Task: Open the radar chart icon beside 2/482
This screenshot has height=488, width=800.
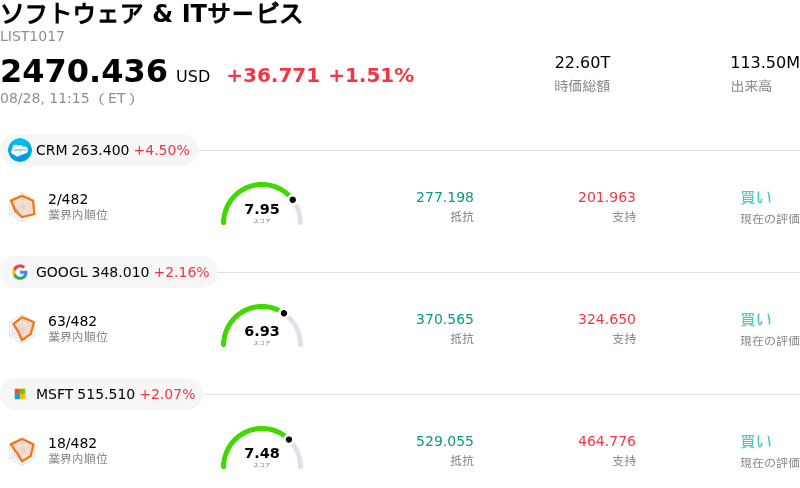Action: pyautogui.click(x=22, y=207)
